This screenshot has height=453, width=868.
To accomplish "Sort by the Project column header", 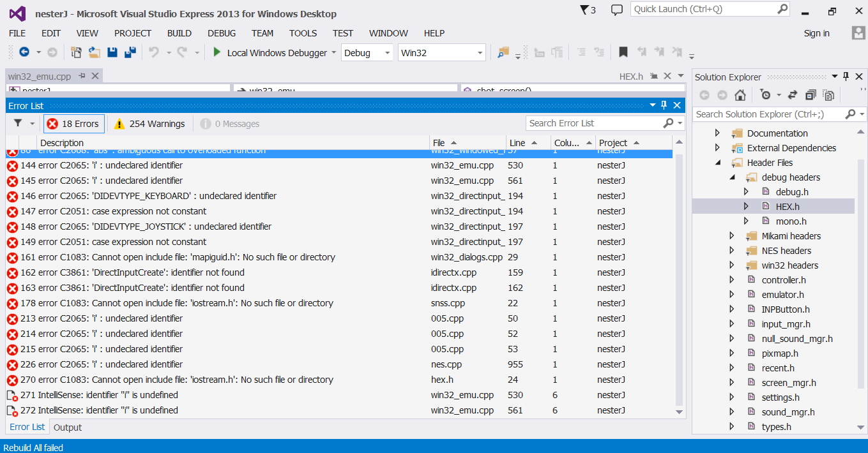I will (x=634, y=143).
